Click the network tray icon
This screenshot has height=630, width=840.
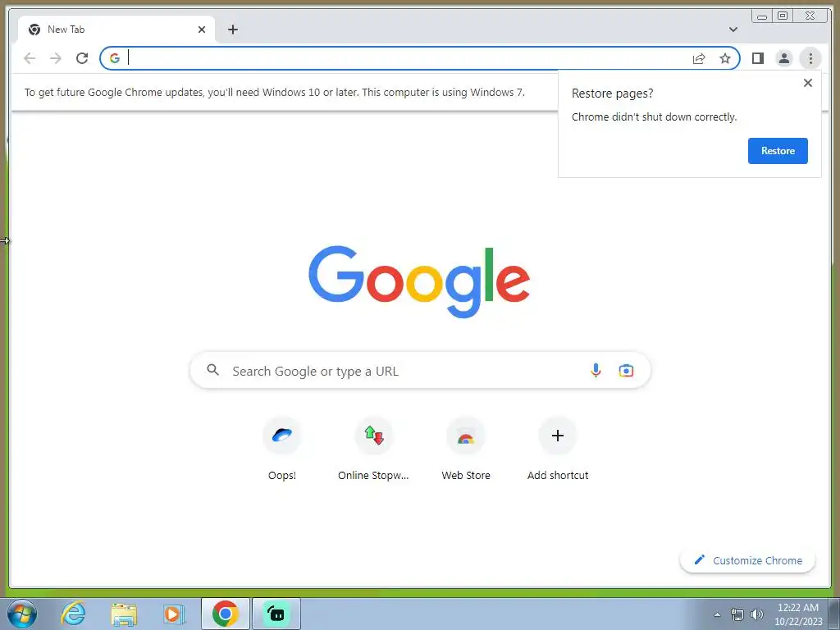click(x=737, y=614)
